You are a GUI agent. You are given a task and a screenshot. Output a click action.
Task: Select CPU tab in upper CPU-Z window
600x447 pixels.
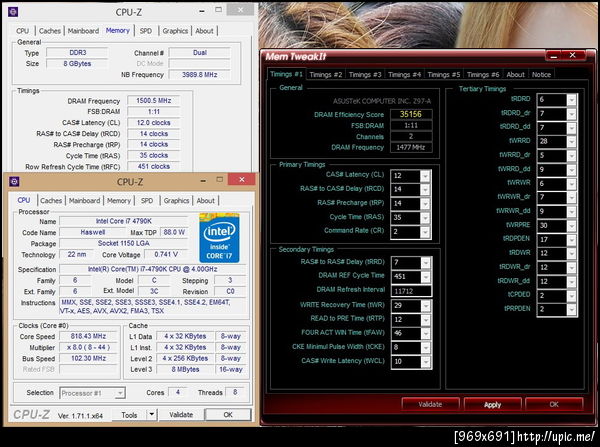[23, 31]
